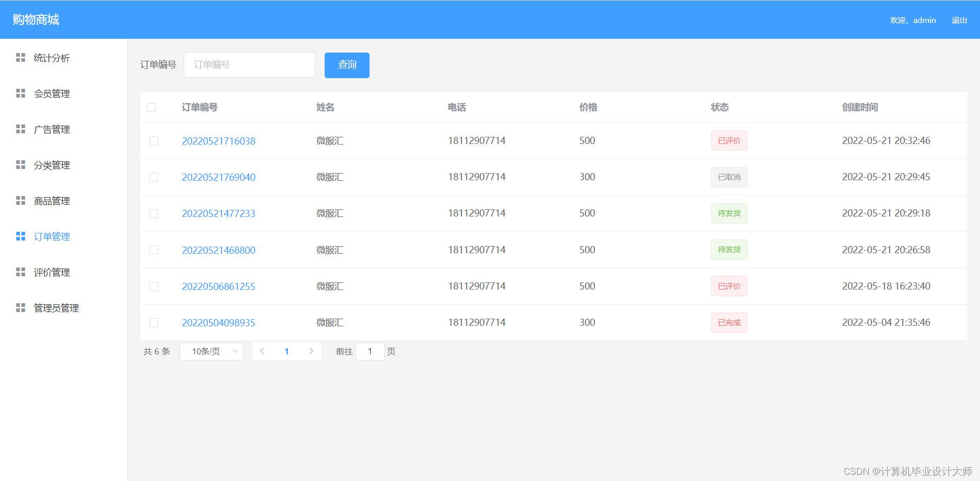The height and width of the screenshot is (481, 980).
Task: Click the grid icon beside 会员管理
Action: pos(20,93)
